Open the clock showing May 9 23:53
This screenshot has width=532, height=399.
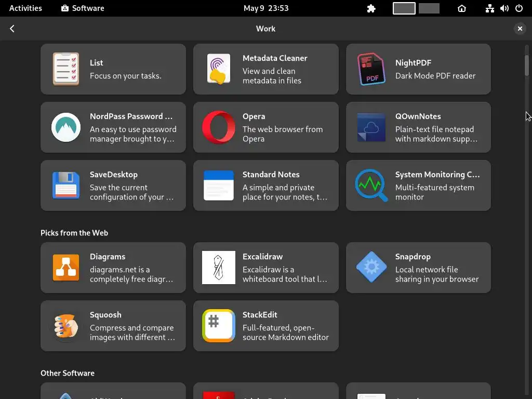click(x=266, y=8)
